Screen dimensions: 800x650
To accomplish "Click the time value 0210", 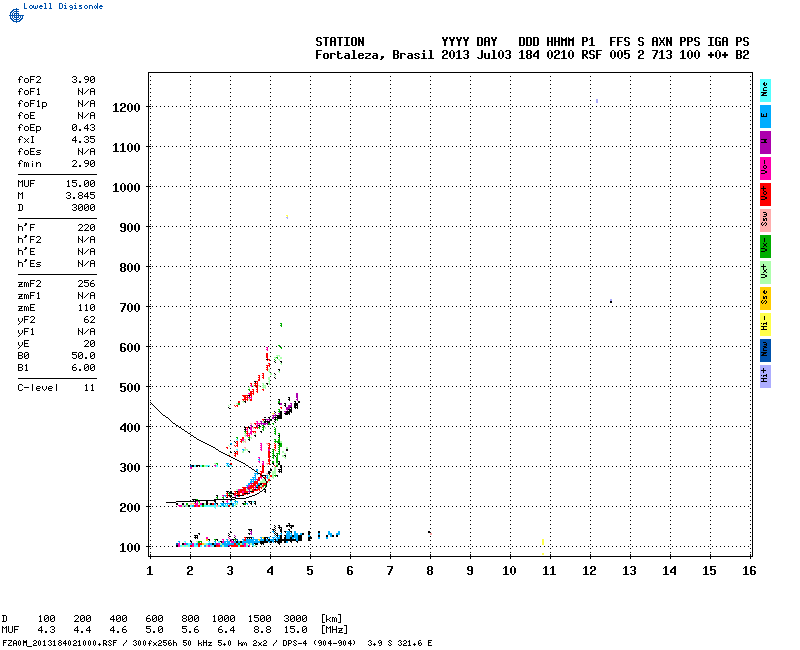I will click(560, 55).
